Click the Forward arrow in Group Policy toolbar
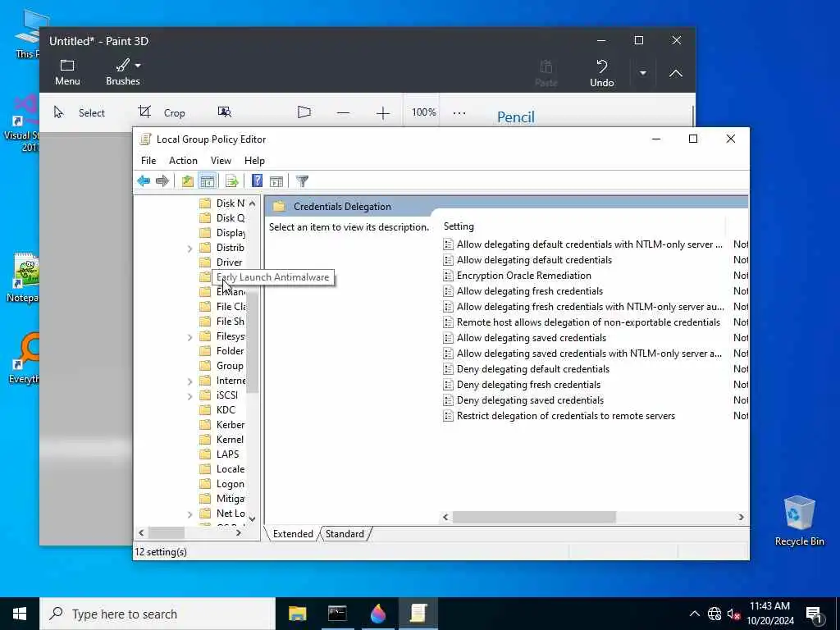This screenshot has width=840, height=630. [x=162, y=181]
